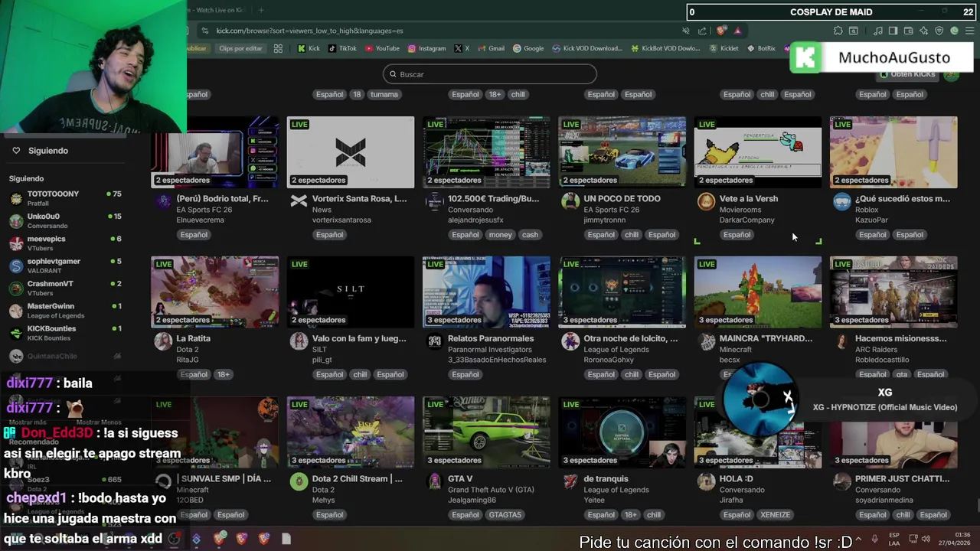Open the Dota 2 Chill Stream thumbnail
The height and width of the screenshot is (551, 980).
coord(351,432)
